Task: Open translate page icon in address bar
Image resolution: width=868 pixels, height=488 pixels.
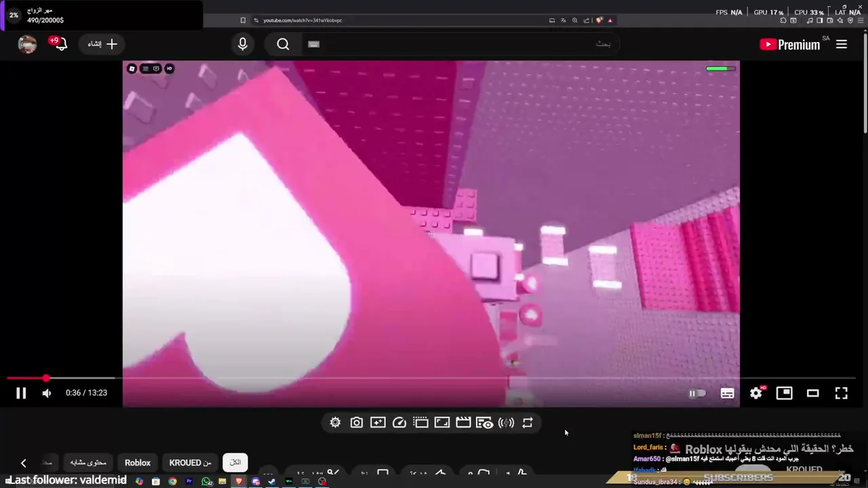Action: tap(564, 20)
